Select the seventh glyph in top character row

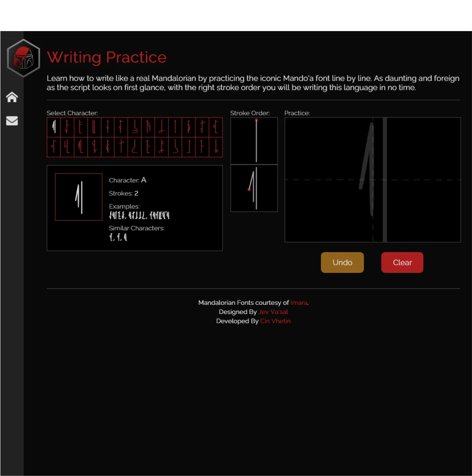coord(135,127)
